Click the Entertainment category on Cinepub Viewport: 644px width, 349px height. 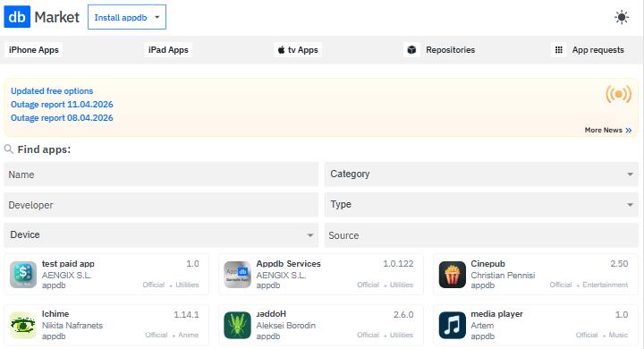coord(605,285)
